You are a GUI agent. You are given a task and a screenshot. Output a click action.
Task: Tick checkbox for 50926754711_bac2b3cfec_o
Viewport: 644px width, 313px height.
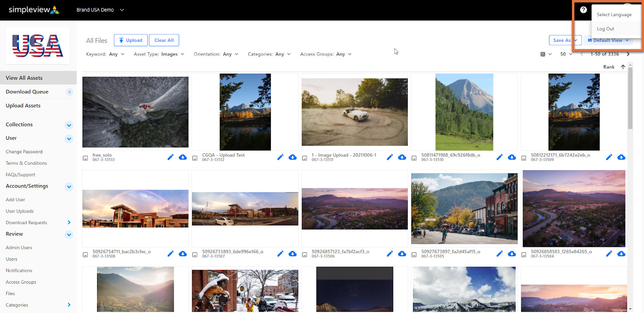[85, 255]
